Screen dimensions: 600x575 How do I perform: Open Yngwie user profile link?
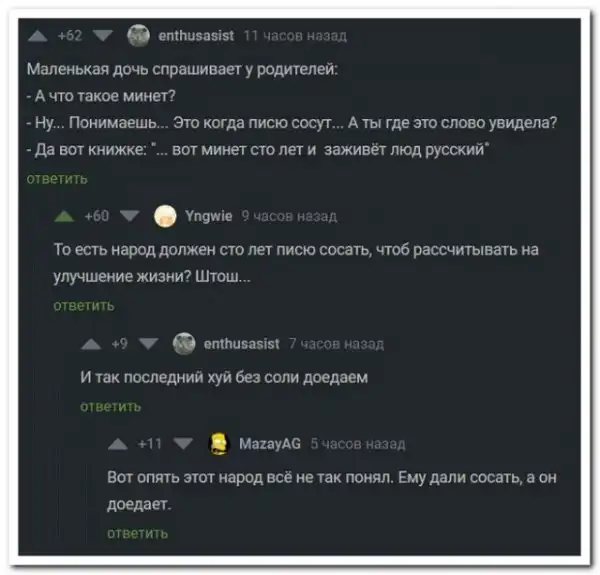pyautogui.click(x=209, y=217)
